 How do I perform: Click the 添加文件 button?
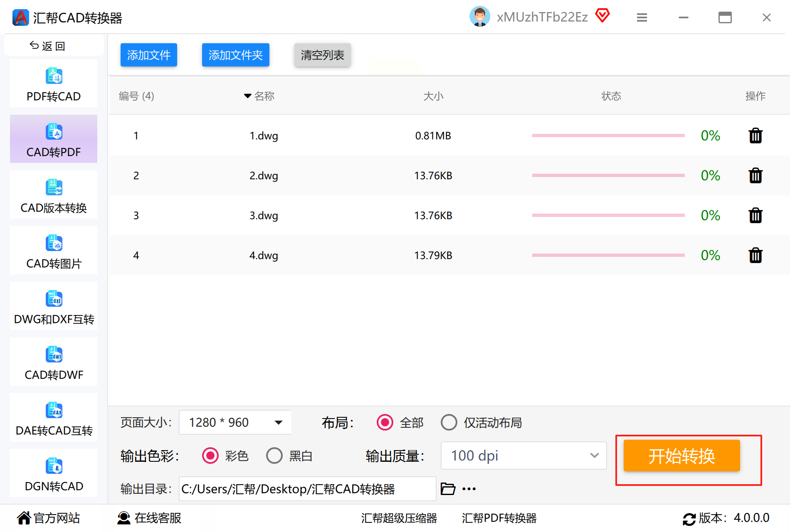[x=149, y=55]
